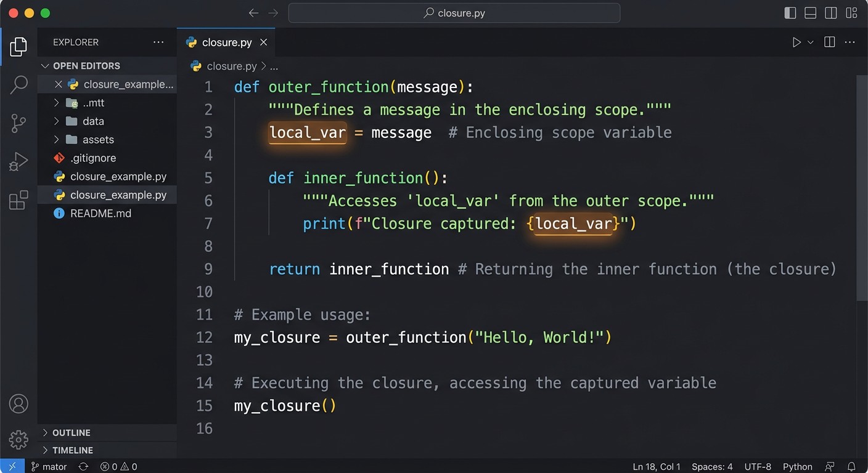Click the closure.py command center search box
The image size is (868, 473).
click(454, 13)
